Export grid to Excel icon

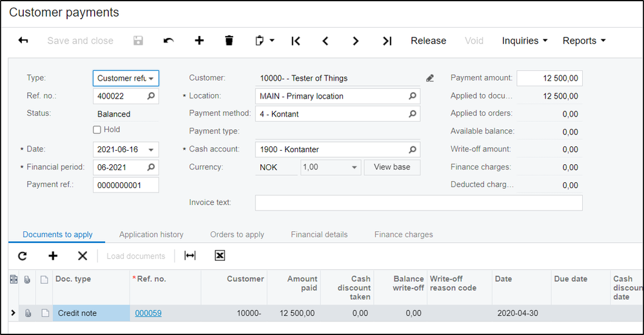click(x=220, y=256)
